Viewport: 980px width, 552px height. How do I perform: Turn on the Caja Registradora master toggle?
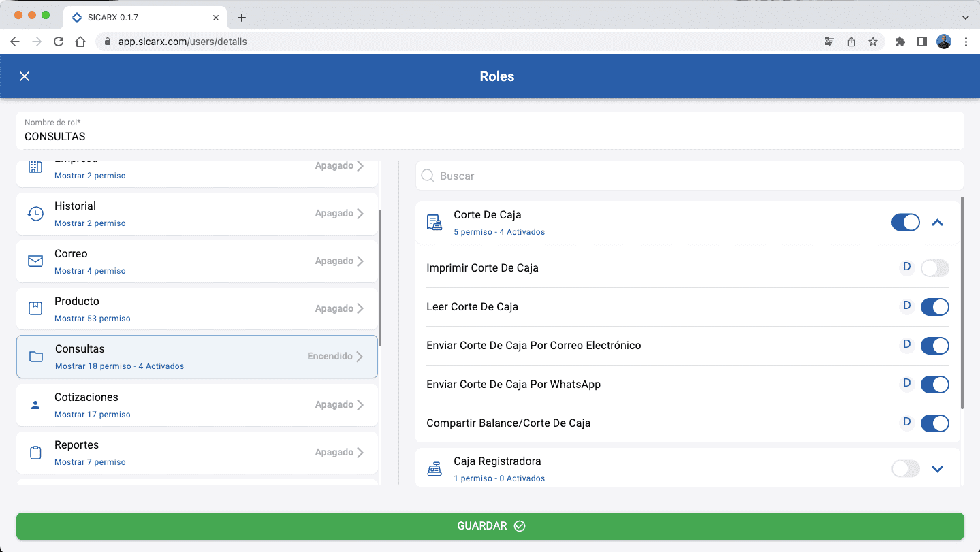point(905,468)
